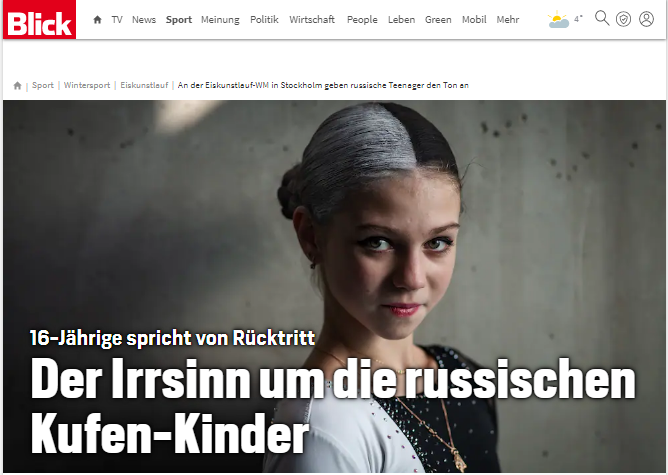Open Politik in the navigation
The image size is (668, 475).
coord(264,19)
